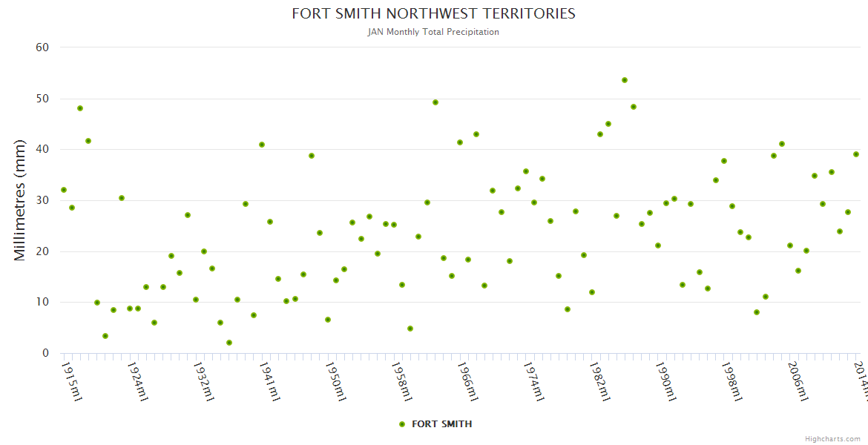
Task: Toggle the FORT SMITH series legend label
Action: click(x=441, y=424)
